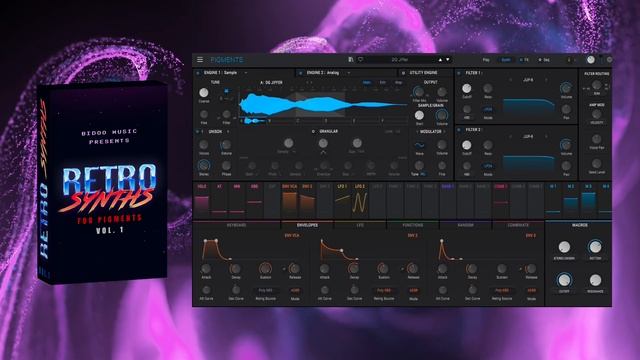This screenshot has width=640, height=360.
Task: Adjust the master volume knob in the top bar
Action: coord(591,60)
